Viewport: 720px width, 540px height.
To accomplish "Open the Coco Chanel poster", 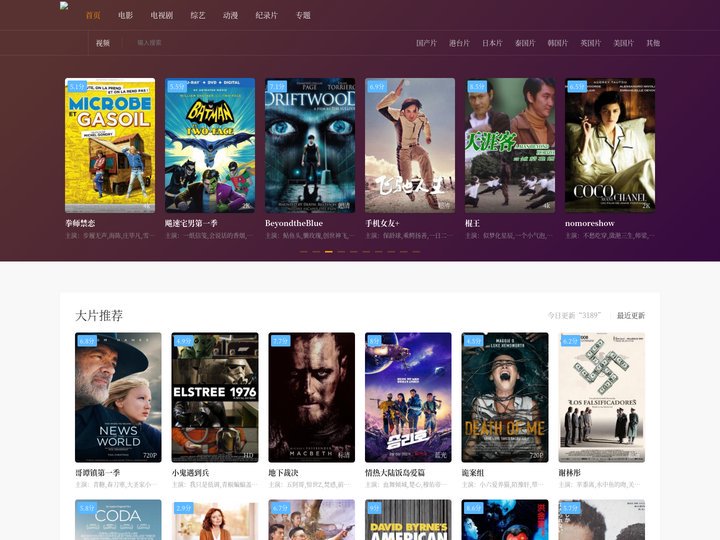I will (610, 145).
